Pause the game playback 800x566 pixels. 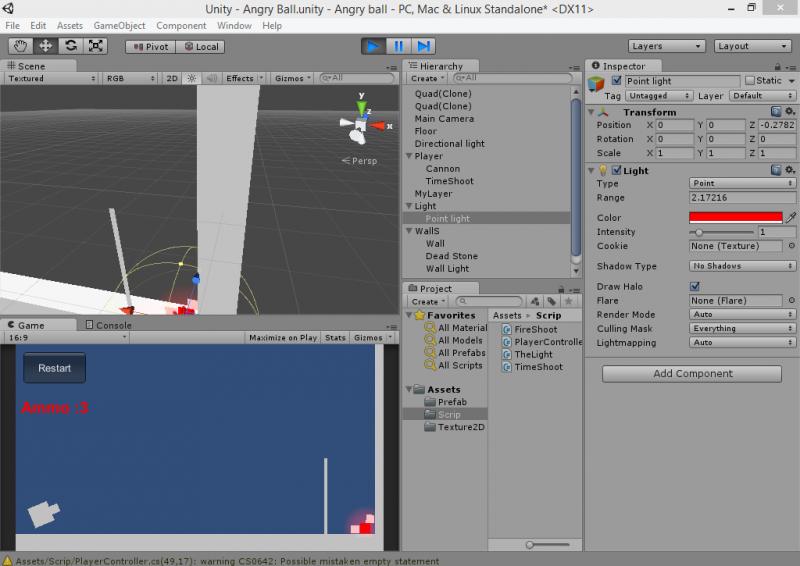pyautogui.click(x=398, y=46)
